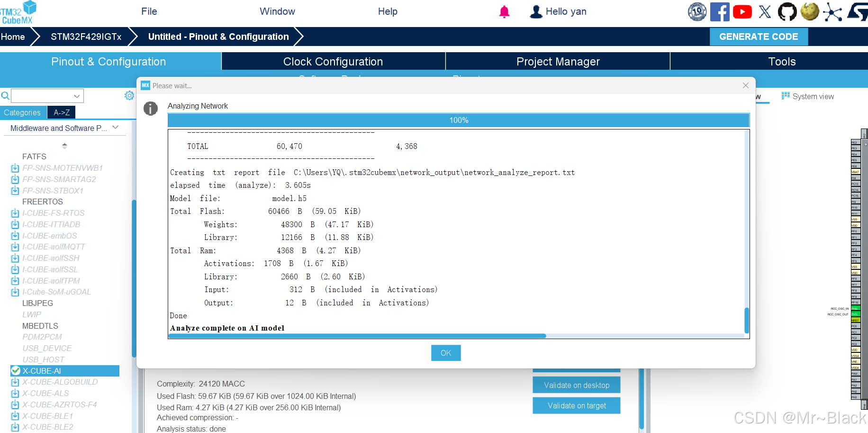Collapse Middleware and Software Packs section

tap(116, 128)
